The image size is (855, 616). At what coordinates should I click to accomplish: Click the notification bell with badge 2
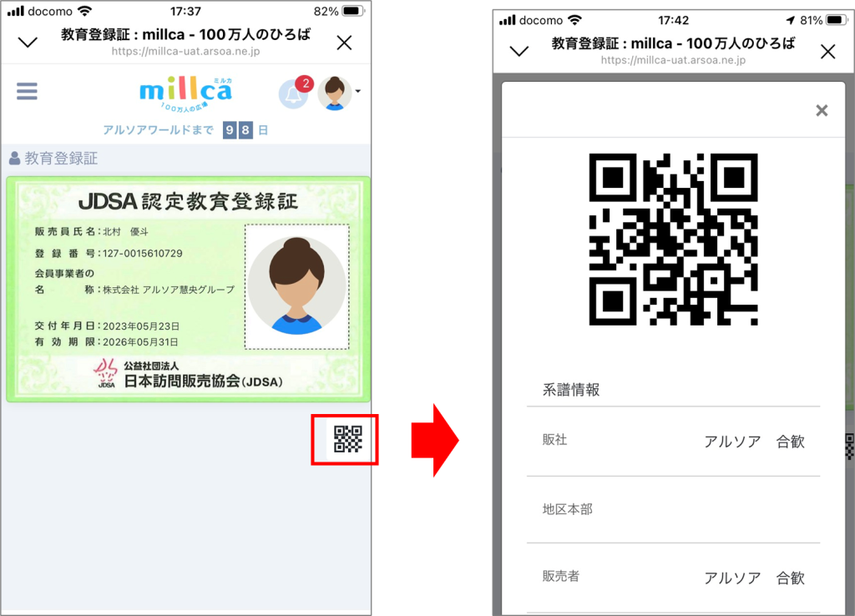(293, 94)
